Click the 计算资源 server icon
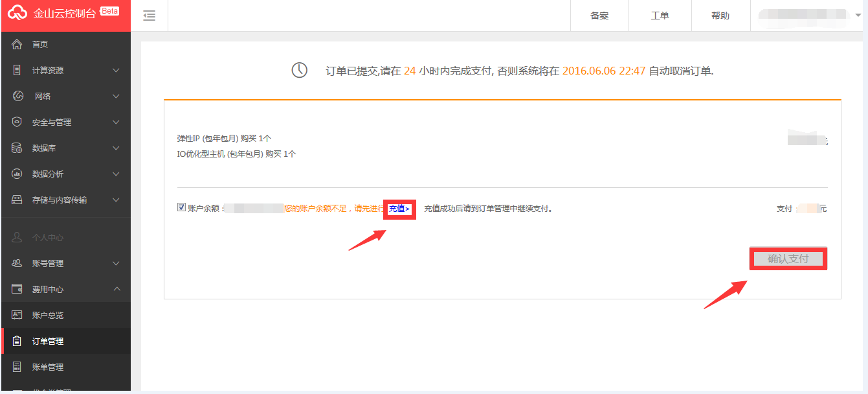 click(17, 70)
